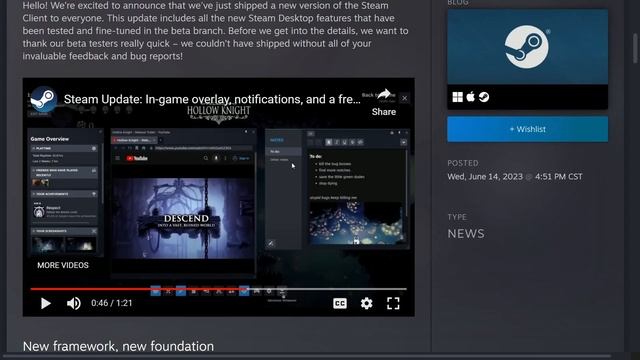This screenshot has height=360, width=640.
Task: Click the SteamOS platform icon
Action: 484,97
